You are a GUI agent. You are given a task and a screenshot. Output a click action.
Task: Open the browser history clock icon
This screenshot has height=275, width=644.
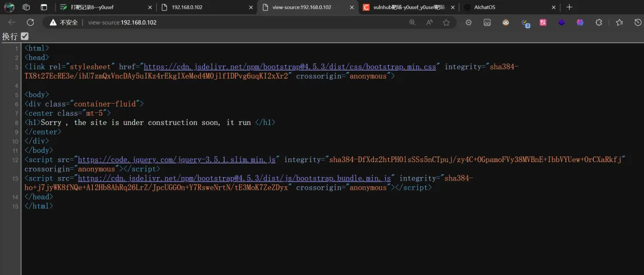coord(638,22)
